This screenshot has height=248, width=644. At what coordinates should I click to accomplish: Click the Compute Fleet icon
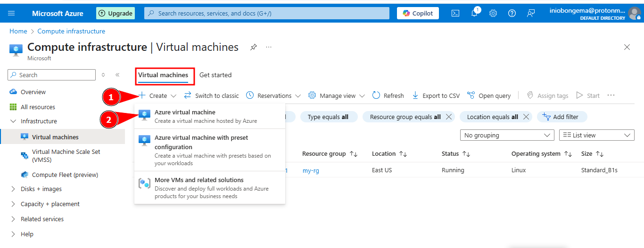click(25, 175)
